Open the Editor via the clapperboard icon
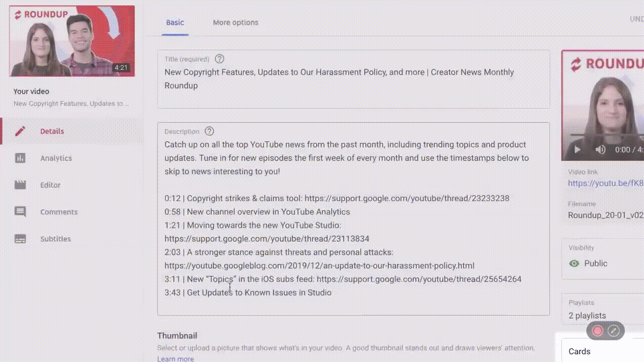Viewport: 644px width, 362px height. tap(20, 185)
